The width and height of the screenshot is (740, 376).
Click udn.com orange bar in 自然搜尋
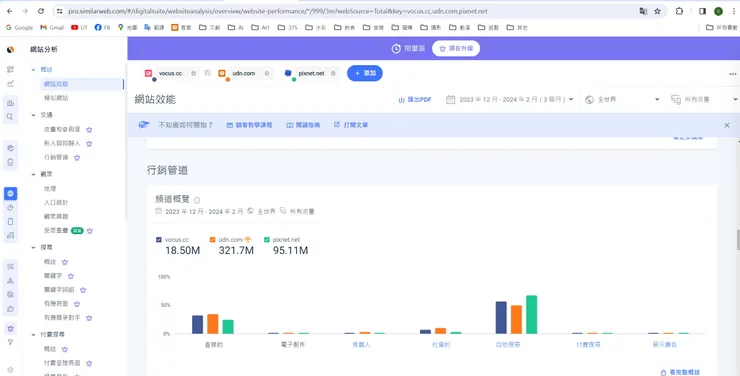[x=516, y=319]
